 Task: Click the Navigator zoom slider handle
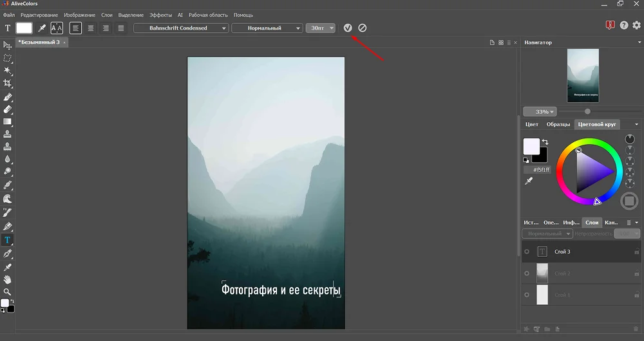coord(587,111)
